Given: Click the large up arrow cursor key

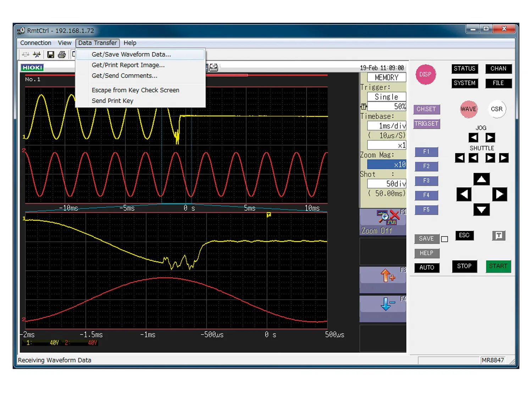Looking at the screenshot, I should [x=481, y=179].
